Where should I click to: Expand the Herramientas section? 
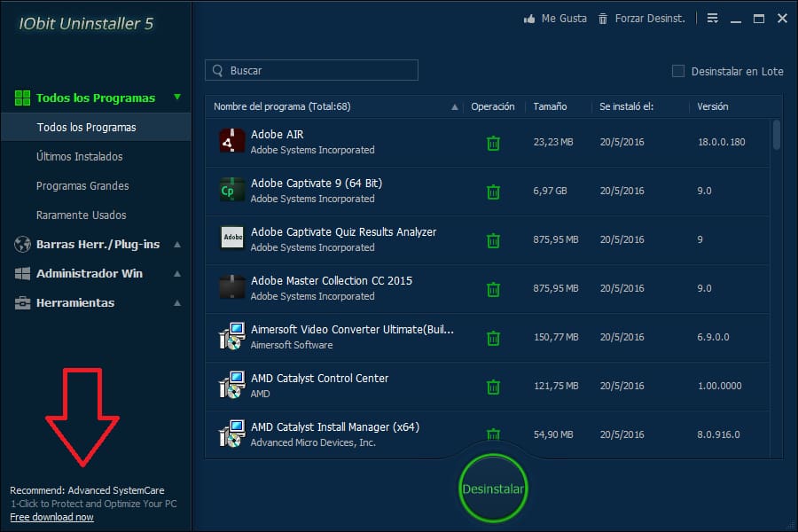pos(177,303)
